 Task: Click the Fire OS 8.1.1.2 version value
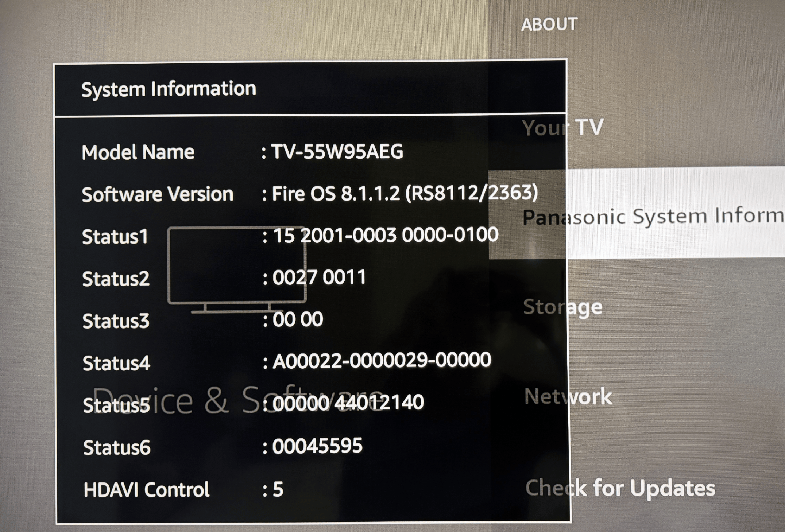pyautogui.click(x=405, y=193)
